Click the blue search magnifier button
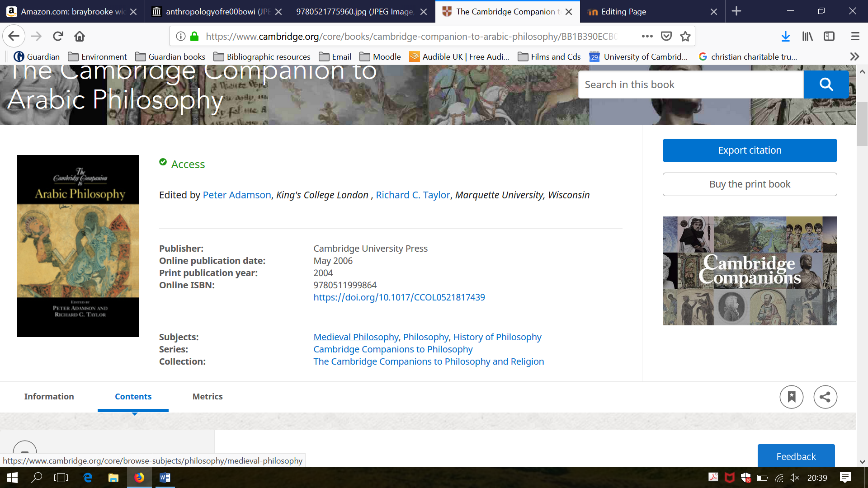This screenshot has height=488, width=868. pyautogui.click(x=826, y=84)
